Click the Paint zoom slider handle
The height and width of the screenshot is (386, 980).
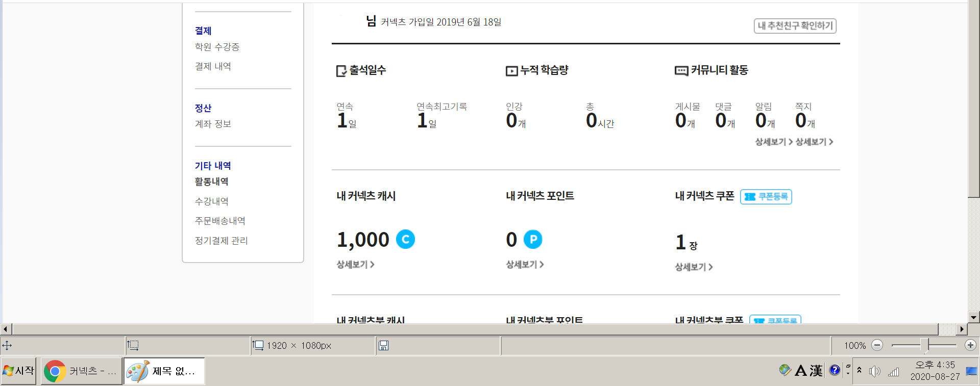tap(924, 345)
